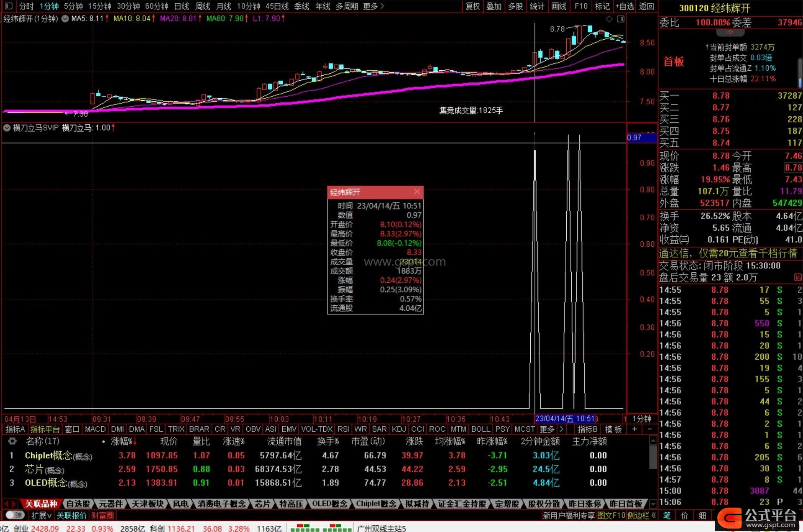The image size is (803, 532).
Task: Switch to the 昨日涨停 tab
Action: pos(585,504)
